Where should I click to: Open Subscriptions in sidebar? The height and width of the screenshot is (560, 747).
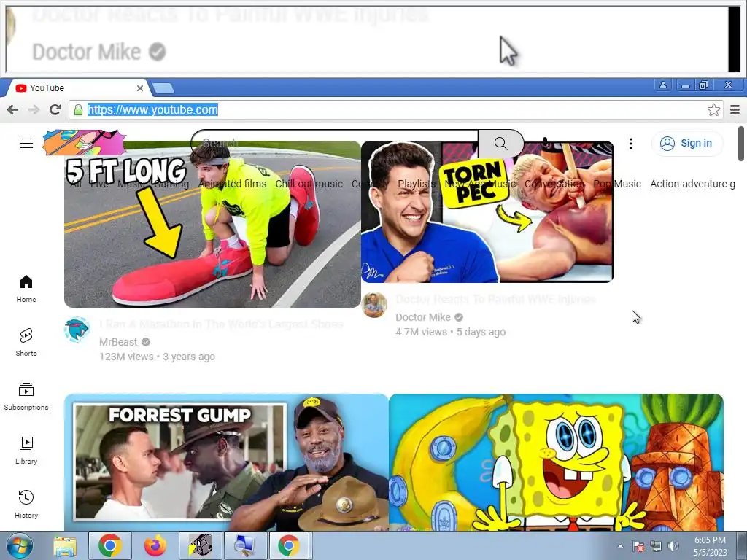pyautogui.click(x=26, y=397)
